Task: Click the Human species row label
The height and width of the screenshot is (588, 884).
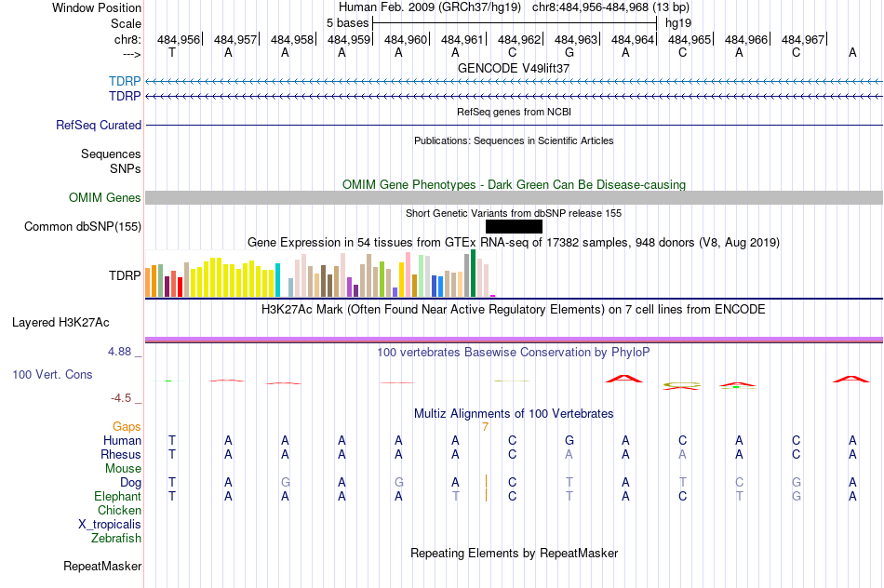Action: (122, 440)
